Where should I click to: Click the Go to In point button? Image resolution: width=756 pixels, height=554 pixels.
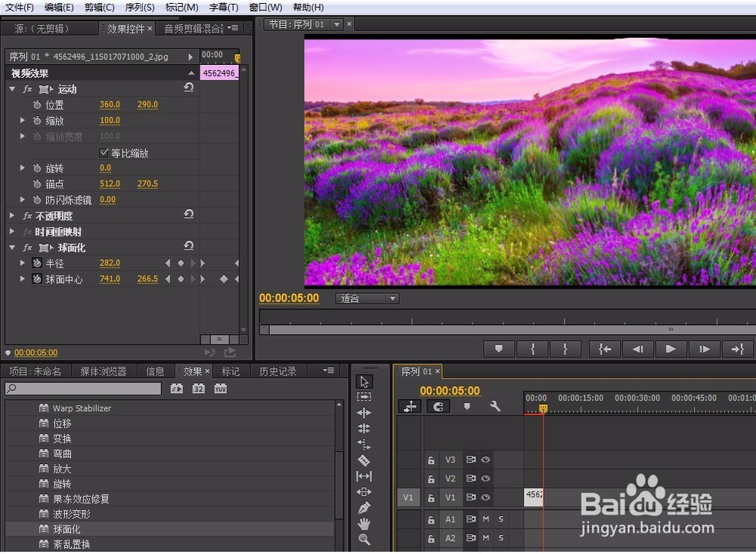click(x=605, y=348)
